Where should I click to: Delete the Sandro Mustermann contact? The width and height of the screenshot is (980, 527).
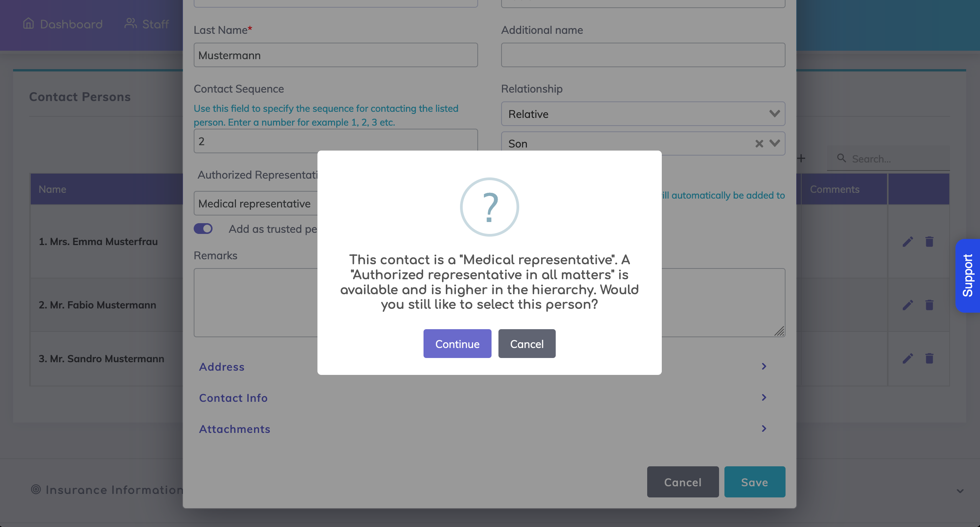coord(929,358)
